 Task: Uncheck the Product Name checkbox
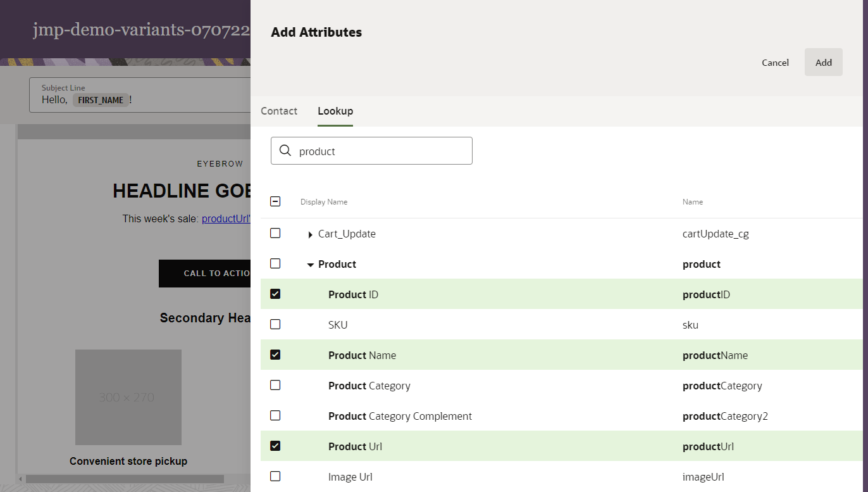pos(275,355)
